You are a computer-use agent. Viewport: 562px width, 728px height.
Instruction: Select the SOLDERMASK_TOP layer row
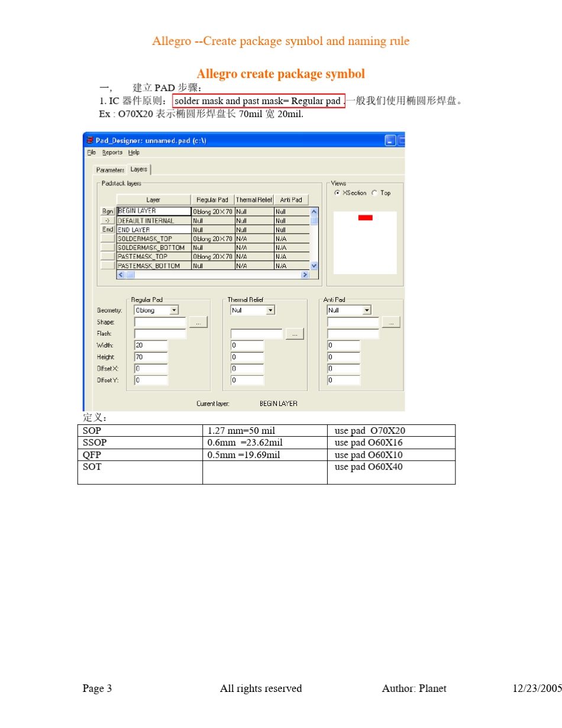[x=153, y=239]
